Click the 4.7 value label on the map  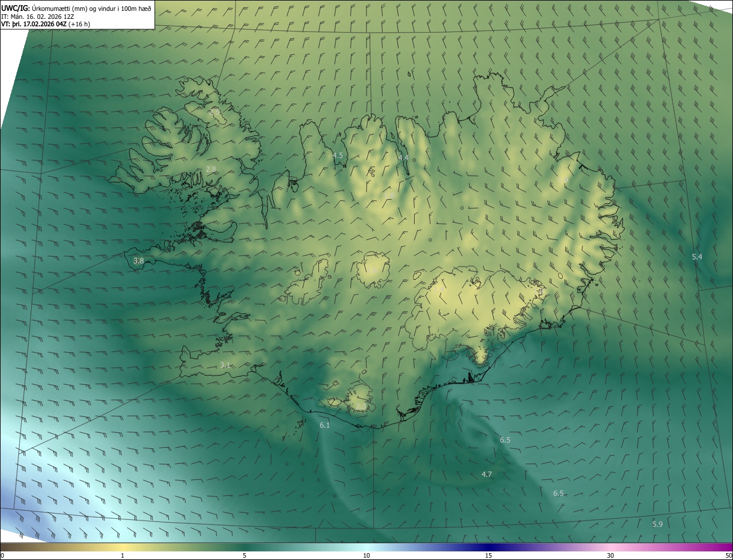pos(487,474)
